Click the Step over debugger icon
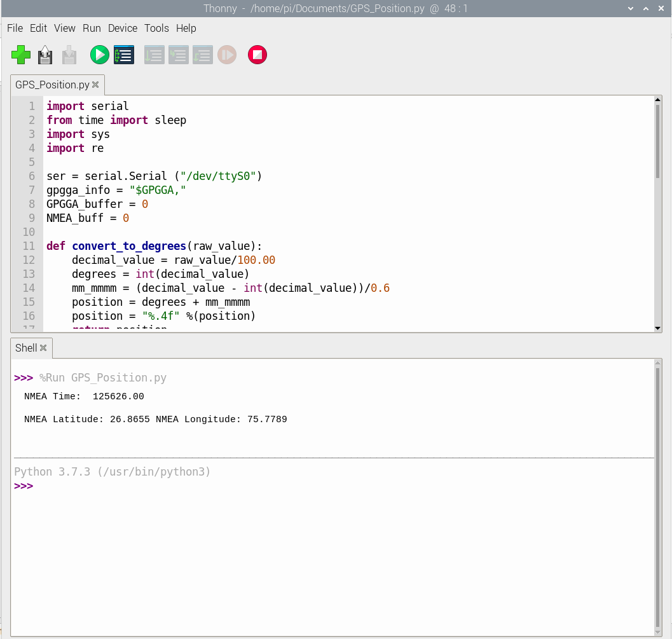This screenshot has height=639, width=672. 154,55
